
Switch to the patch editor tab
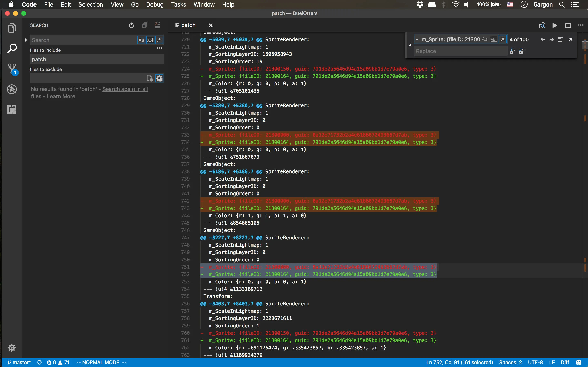tap(188, 25)
